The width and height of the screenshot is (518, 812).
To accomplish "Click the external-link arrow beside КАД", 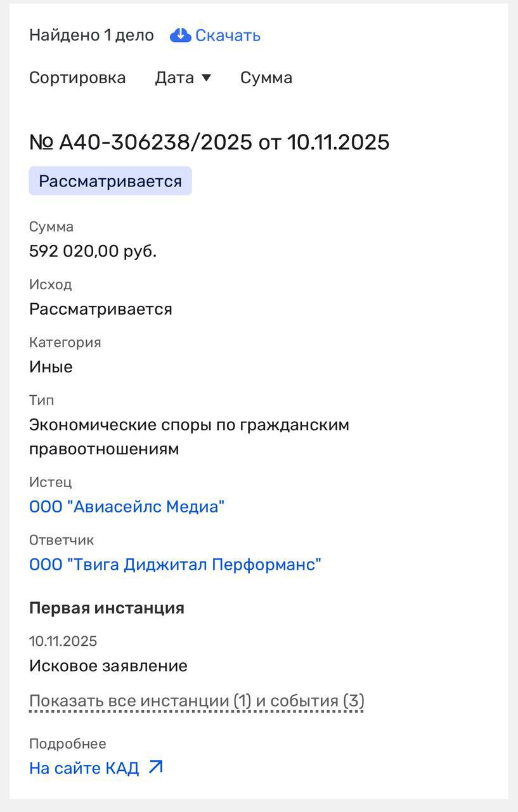I will click(x=155, y=767).
